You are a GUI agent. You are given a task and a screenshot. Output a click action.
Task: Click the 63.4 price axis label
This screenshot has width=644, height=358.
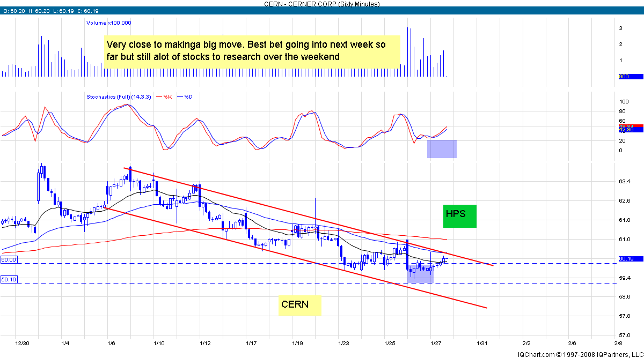(625, 182)
